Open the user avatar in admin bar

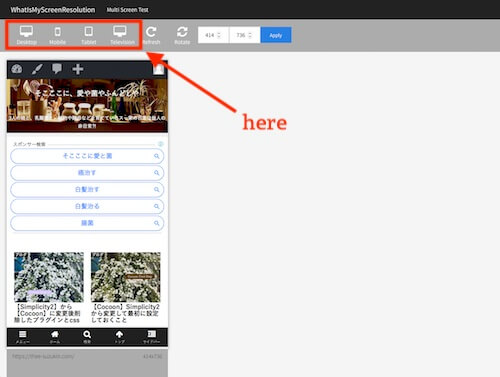159,69
